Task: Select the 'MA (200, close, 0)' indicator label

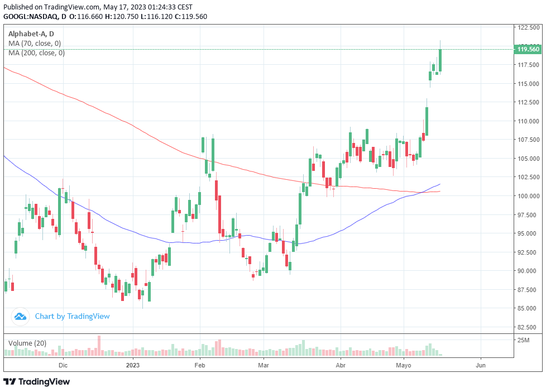Action: click(36, 53)
